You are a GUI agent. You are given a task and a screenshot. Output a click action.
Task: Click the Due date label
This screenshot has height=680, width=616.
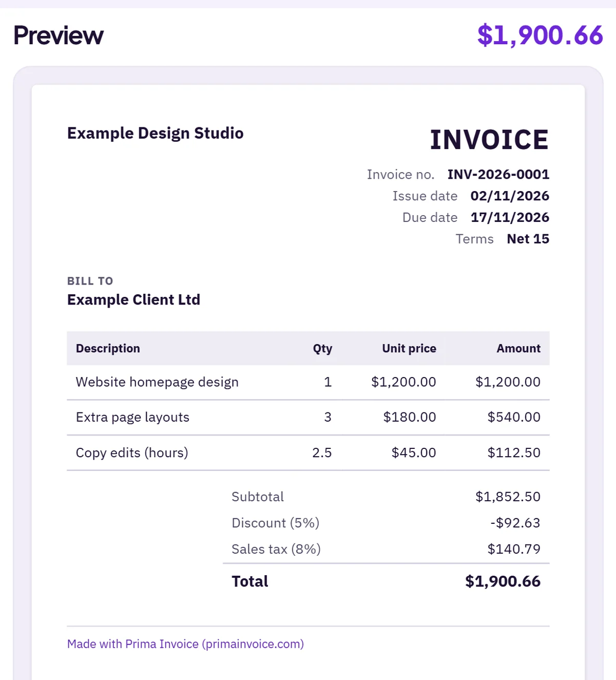click(430, 218)
